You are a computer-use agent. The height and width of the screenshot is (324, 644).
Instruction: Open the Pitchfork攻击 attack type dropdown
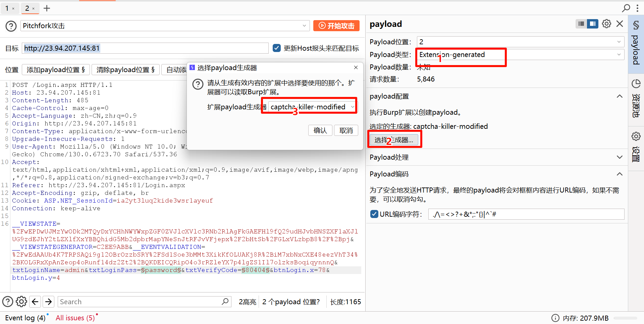[165, 26]
